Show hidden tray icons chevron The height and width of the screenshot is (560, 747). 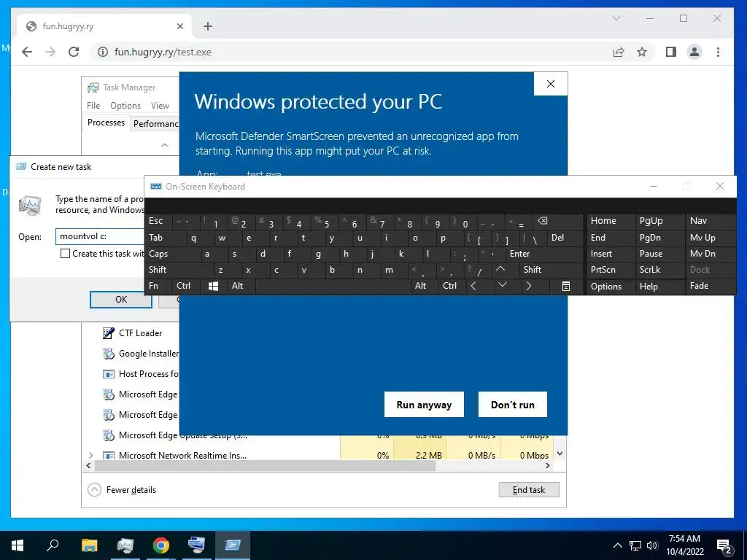coord(617,545)
